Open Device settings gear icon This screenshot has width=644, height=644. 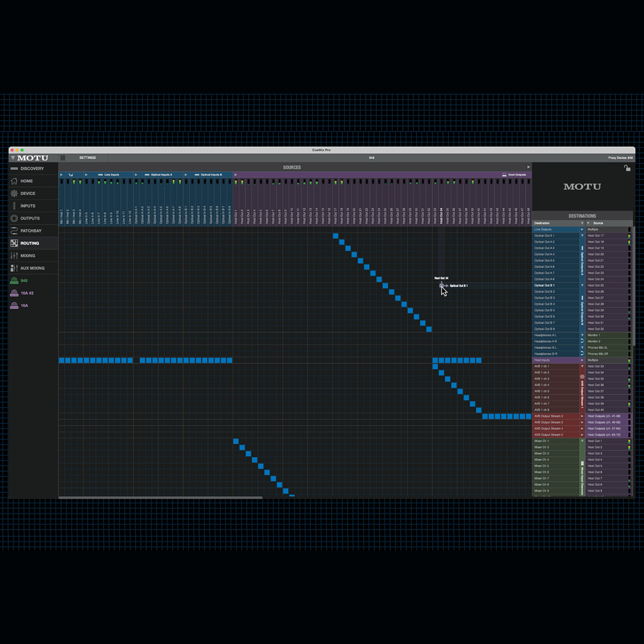[14, 193]
